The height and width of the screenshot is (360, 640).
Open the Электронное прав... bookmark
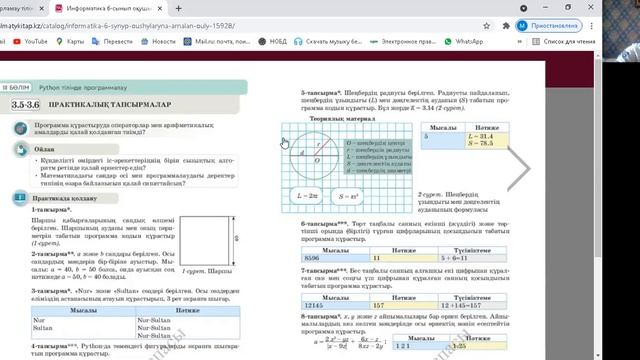pyautogui.click(x=403, y=41)
